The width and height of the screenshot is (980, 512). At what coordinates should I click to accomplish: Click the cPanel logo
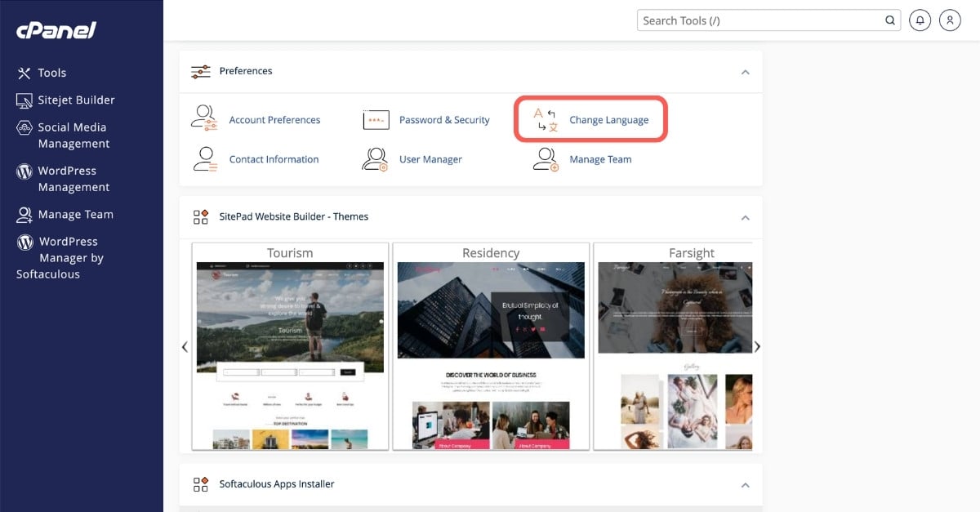pyautogui.click(x=56, y=30)
